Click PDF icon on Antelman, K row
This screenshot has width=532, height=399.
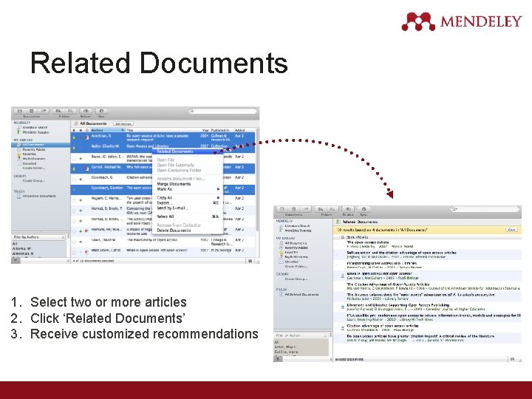86,137
